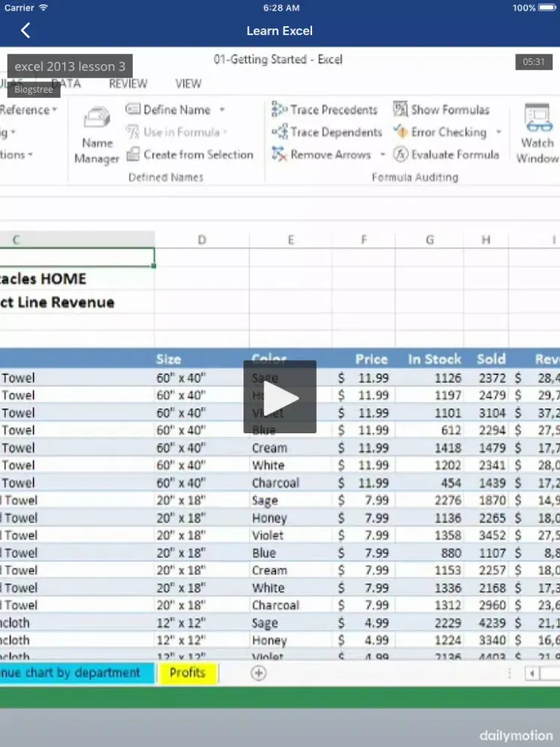Click the Trace Dependents icon
Viewport: 560px width, 747px height.
[x=279, y=131]
